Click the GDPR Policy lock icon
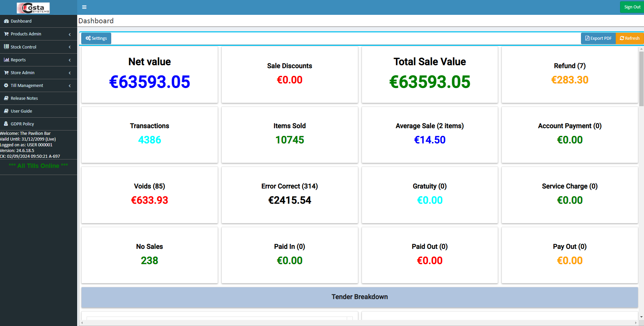This screenshot has height=326, width=644. coord(6,124)
